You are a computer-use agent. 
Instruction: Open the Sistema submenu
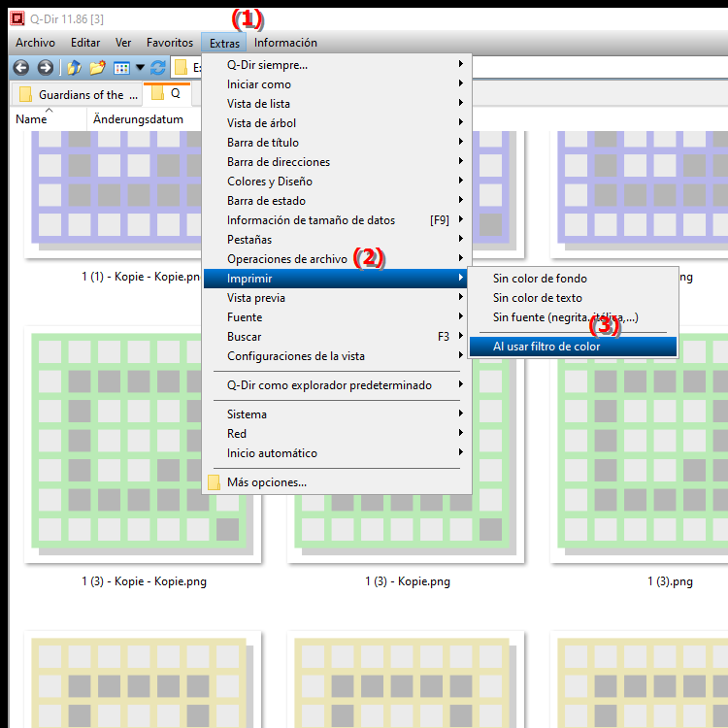point(338,414)
